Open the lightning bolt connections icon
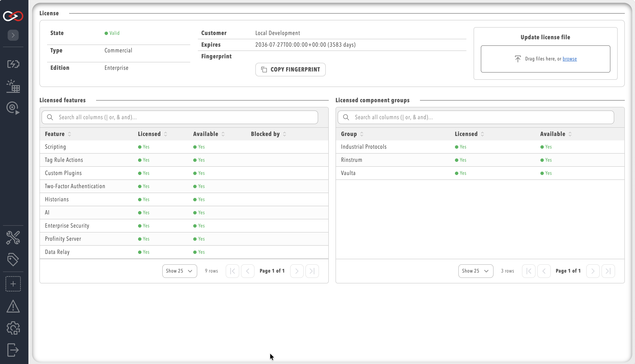635x364 pixels. tap(13, 64)
